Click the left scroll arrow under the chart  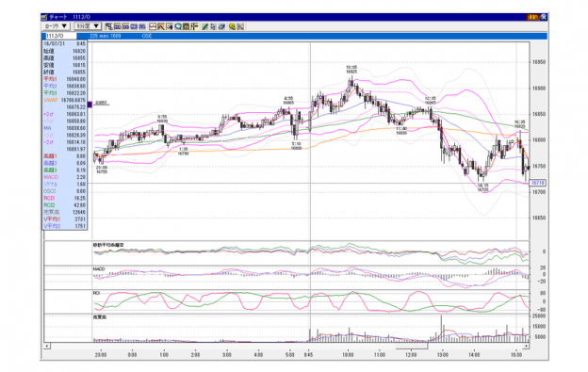47,346
